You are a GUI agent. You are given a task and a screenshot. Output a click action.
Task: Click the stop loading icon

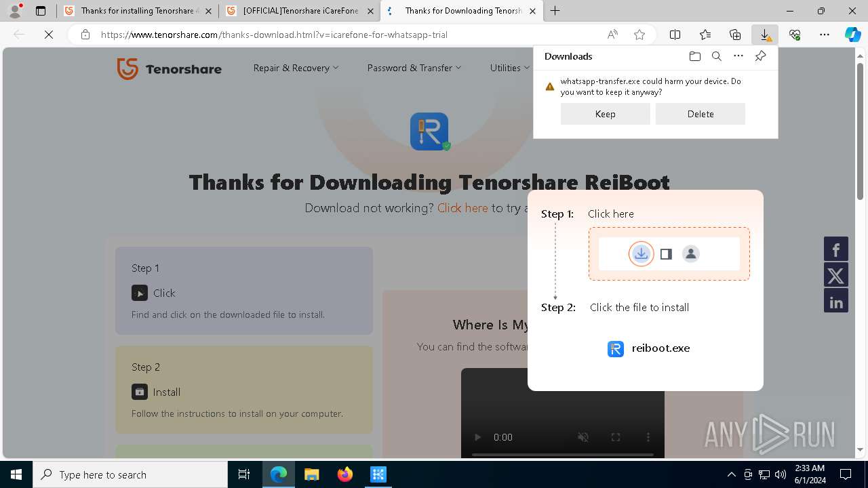[x=49, y=35]
